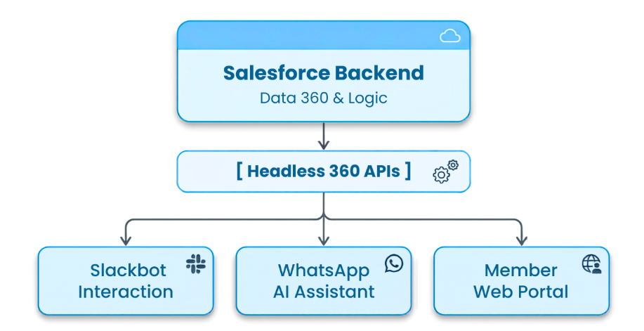Click the gears icon beside Headless 360 APIs

click(446, 172)
